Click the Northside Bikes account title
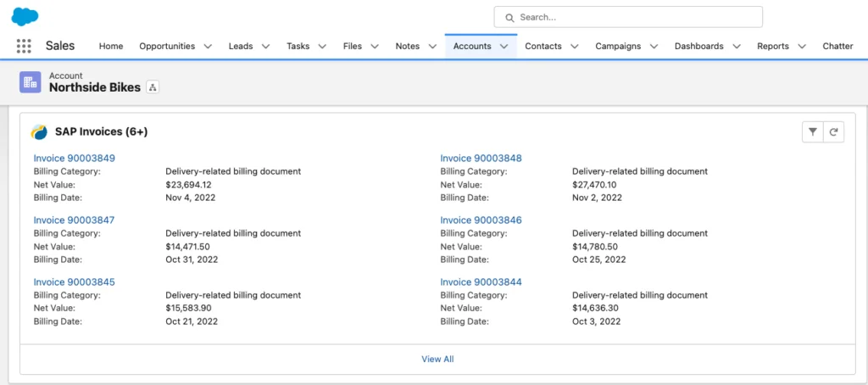 [95, 87]
